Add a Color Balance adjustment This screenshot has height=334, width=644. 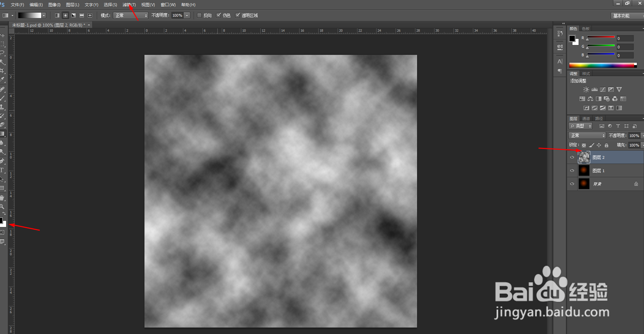coord(590,99)
